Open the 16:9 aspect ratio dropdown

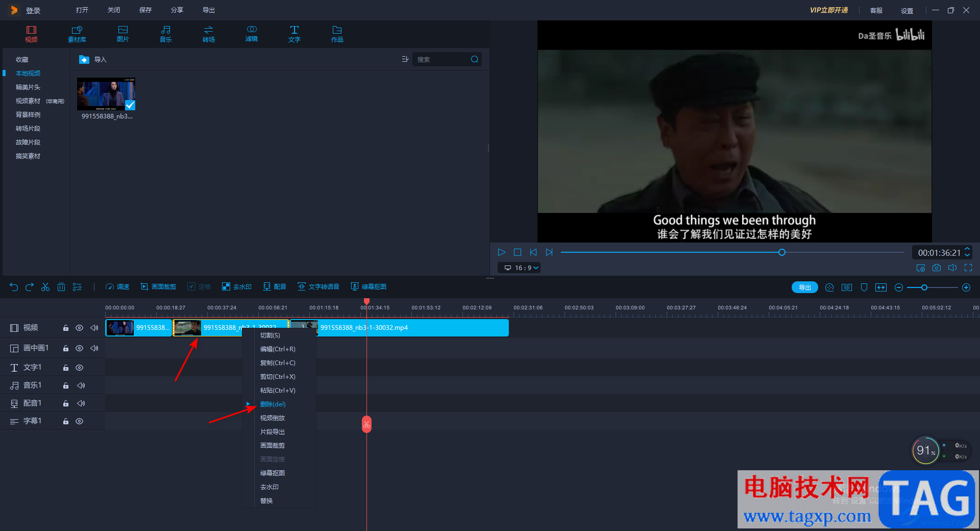point(520,268)
